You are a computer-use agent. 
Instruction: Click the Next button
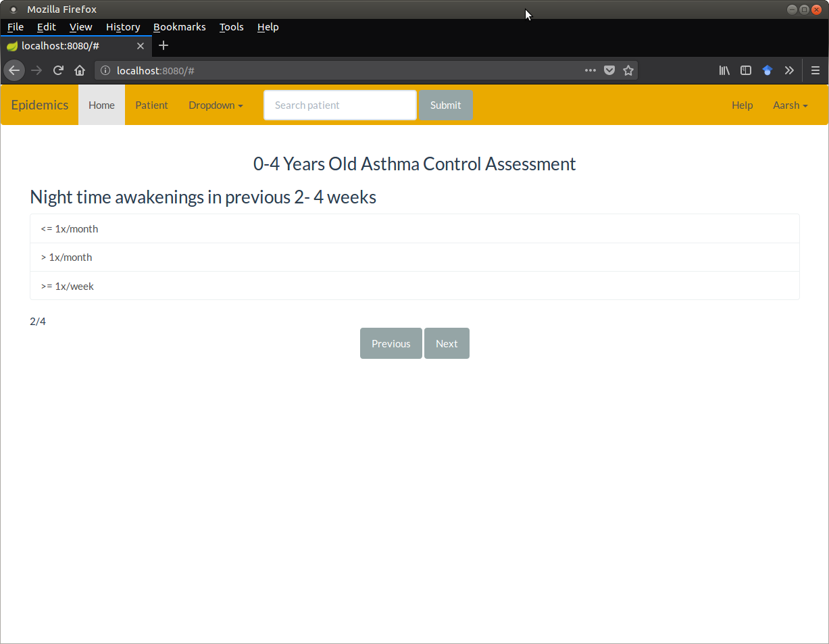447,343
